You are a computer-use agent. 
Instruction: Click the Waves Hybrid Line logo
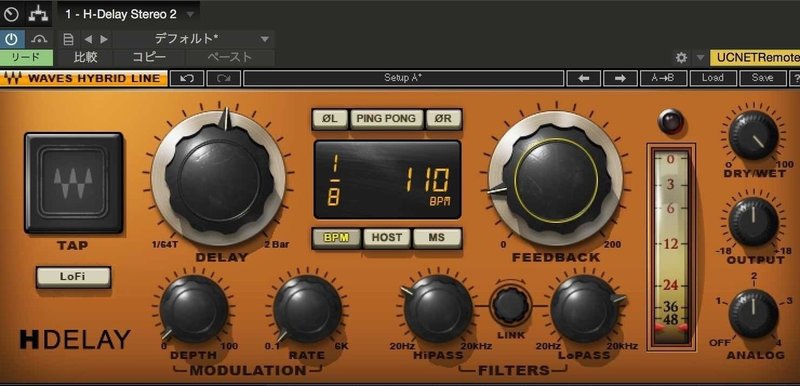[84, 79]
